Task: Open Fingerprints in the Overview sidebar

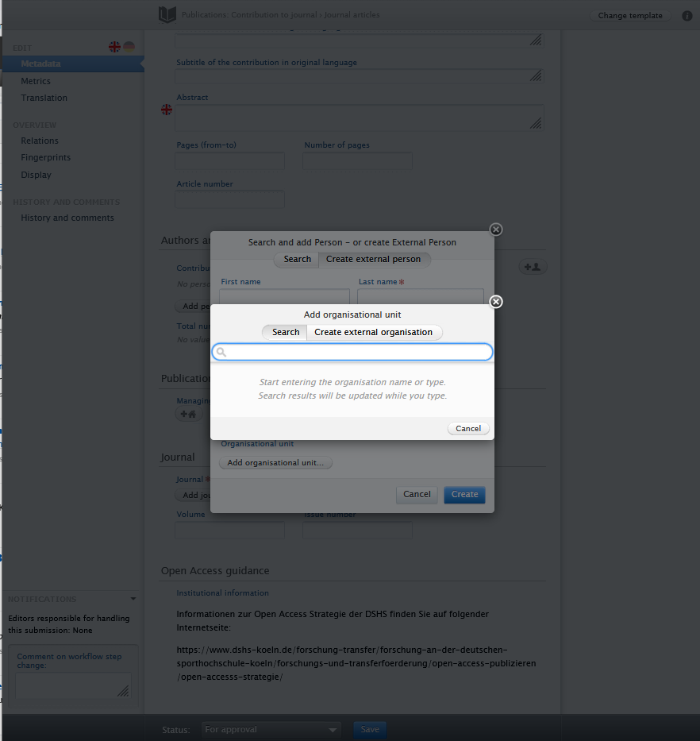Action: coord(46,157)
